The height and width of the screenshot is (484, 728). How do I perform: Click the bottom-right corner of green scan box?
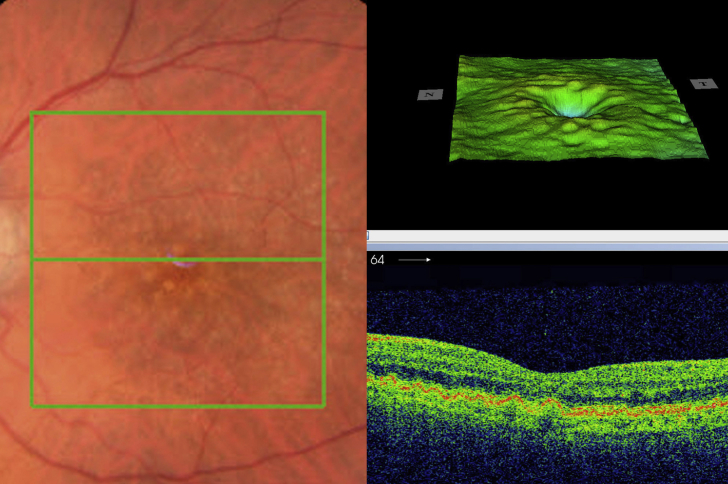tap(324, 405)
